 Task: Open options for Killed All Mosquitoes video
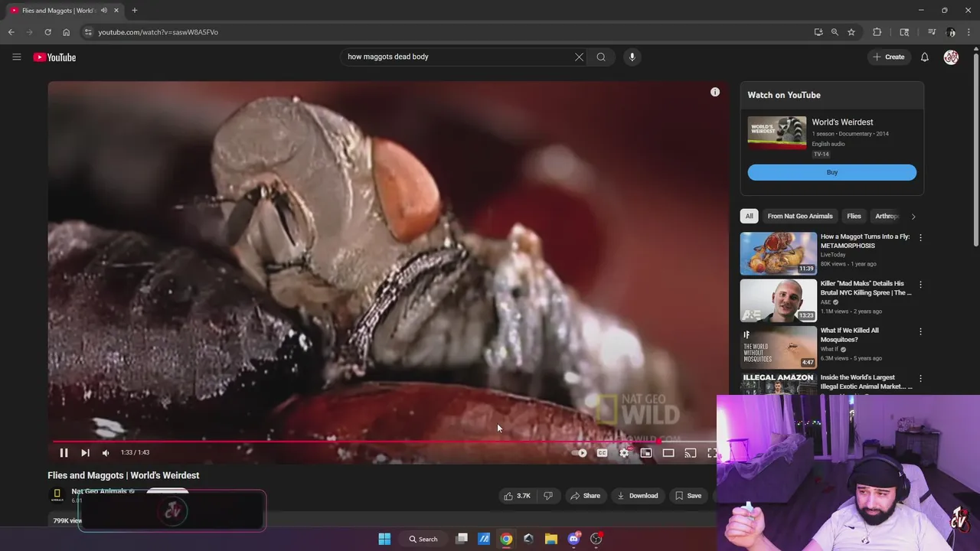(920, 331)
